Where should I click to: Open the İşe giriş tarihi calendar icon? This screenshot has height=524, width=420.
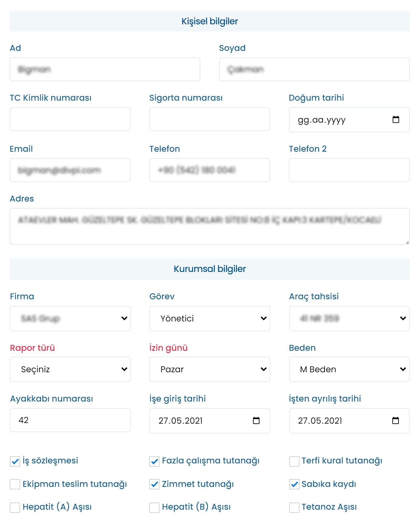(x=256, y=420)
